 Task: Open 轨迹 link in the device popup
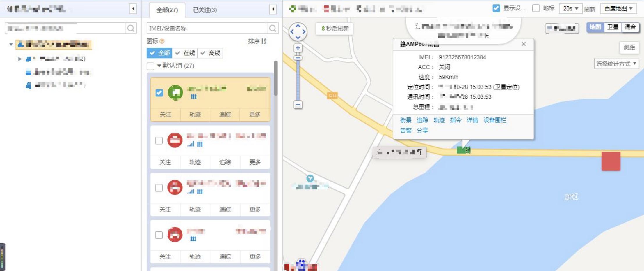[439, 120]
